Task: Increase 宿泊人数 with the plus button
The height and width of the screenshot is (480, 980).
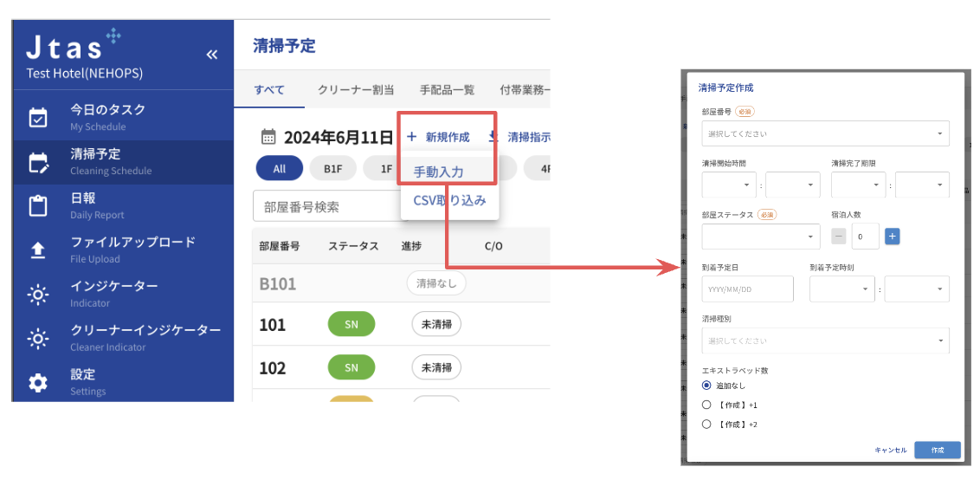Action: pos(893,237)
